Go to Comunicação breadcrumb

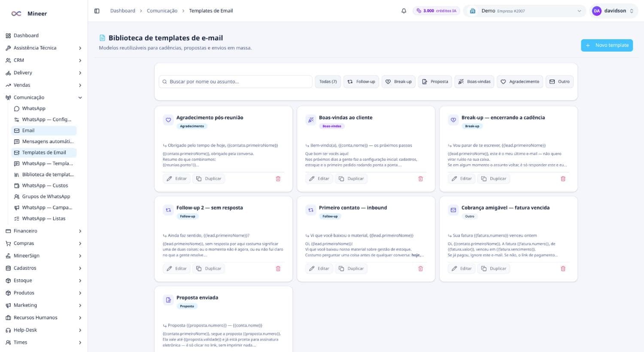pyautogui.click(x=162, y=11)
